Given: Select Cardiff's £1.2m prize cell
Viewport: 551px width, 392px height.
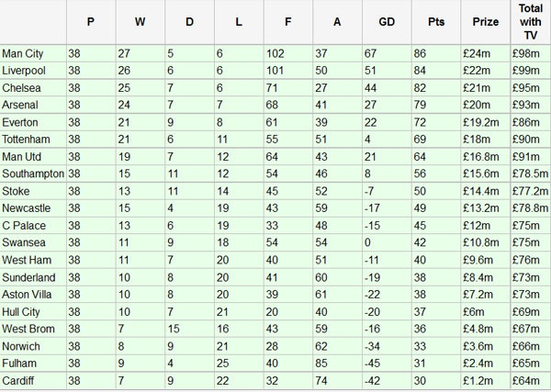Looking at the screenshot, I should [x=480, y=380].
